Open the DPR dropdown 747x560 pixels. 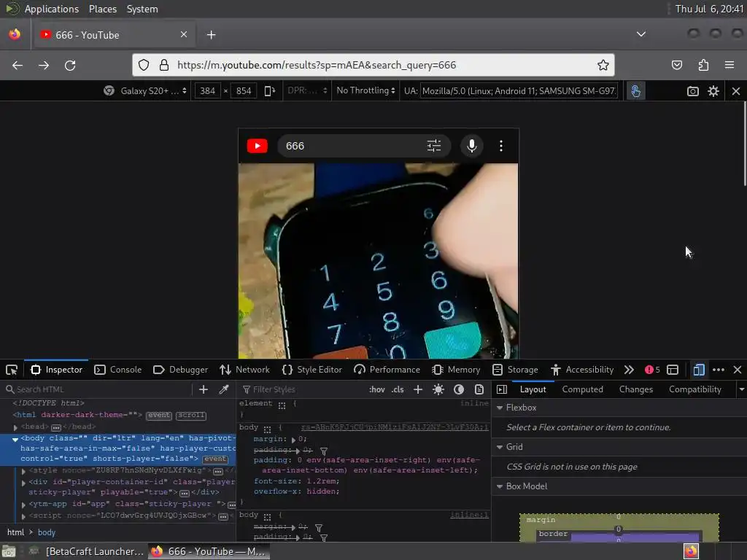pos(307,90)
